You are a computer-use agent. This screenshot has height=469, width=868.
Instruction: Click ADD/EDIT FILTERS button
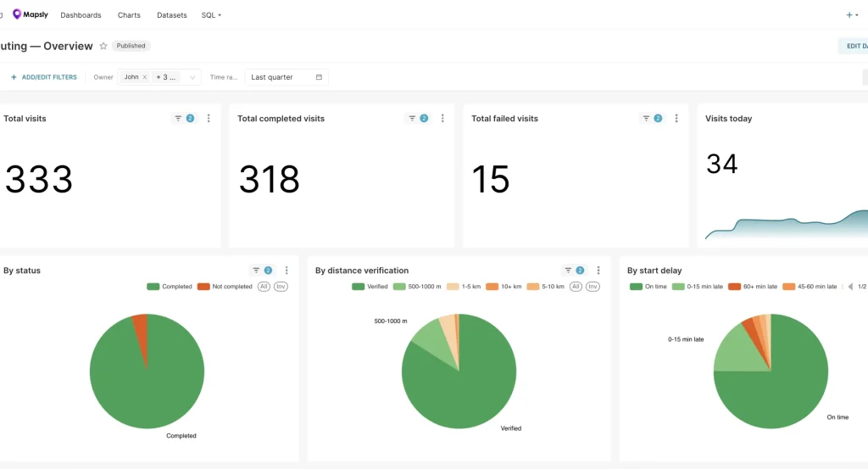(44, 77)
